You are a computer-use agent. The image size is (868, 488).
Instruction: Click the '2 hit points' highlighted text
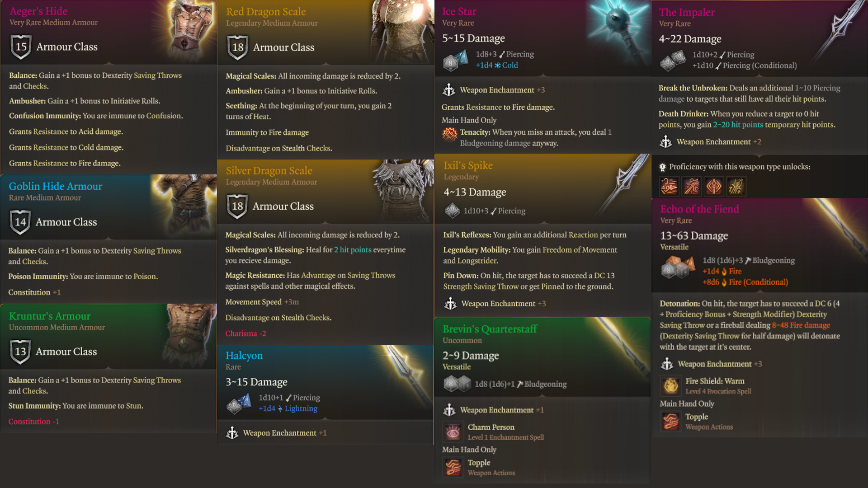tap(353, 250)
